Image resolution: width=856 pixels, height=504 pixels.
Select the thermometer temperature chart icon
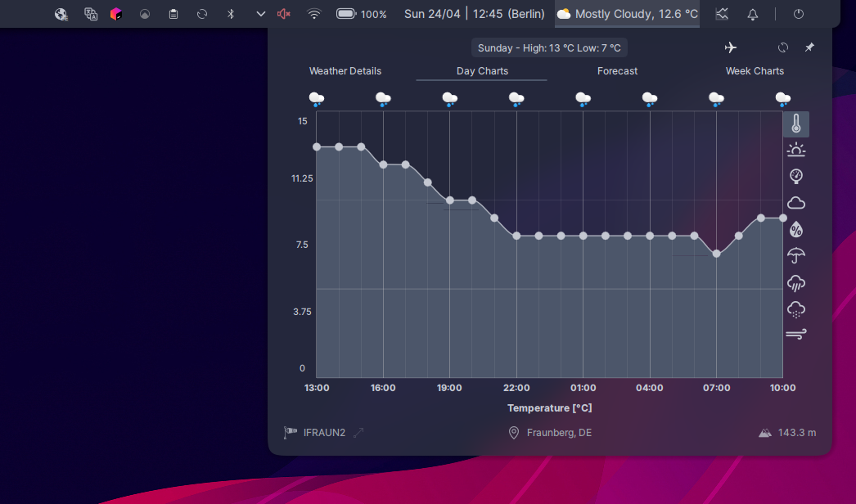click(796, 124)
